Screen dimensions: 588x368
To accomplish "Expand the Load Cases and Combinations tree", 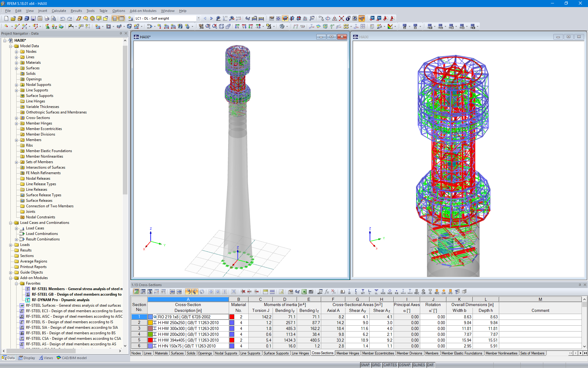I will (x=9, y=222).
